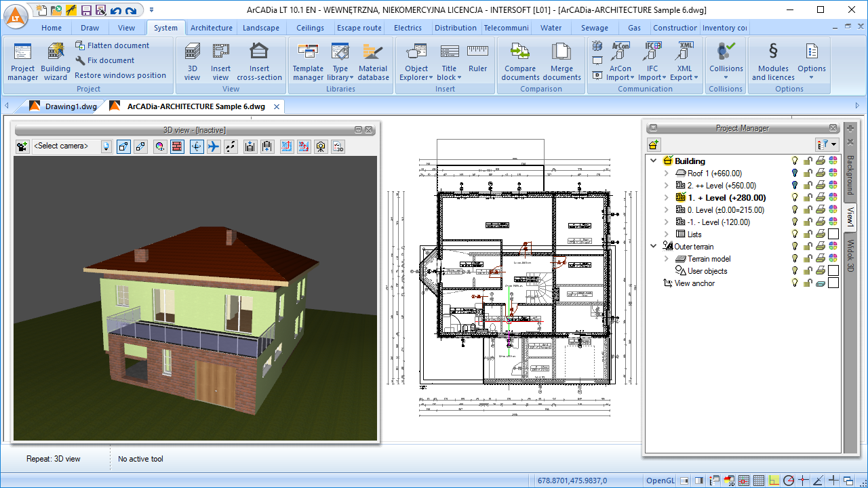Screen dimensions: 868x488
Task: Click the Compare documents icon
Action: tap(520, 61)
